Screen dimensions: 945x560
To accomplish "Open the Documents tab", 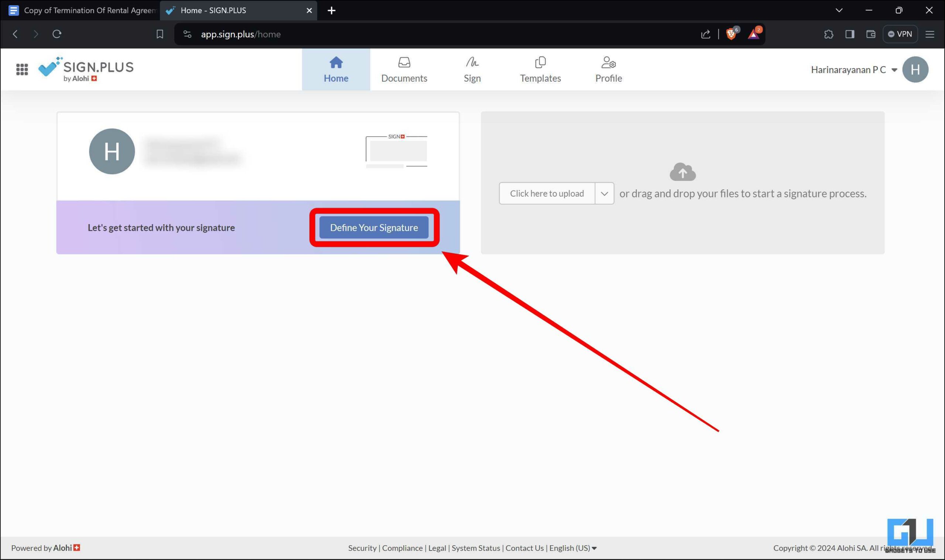I will (x=404, y=69).
